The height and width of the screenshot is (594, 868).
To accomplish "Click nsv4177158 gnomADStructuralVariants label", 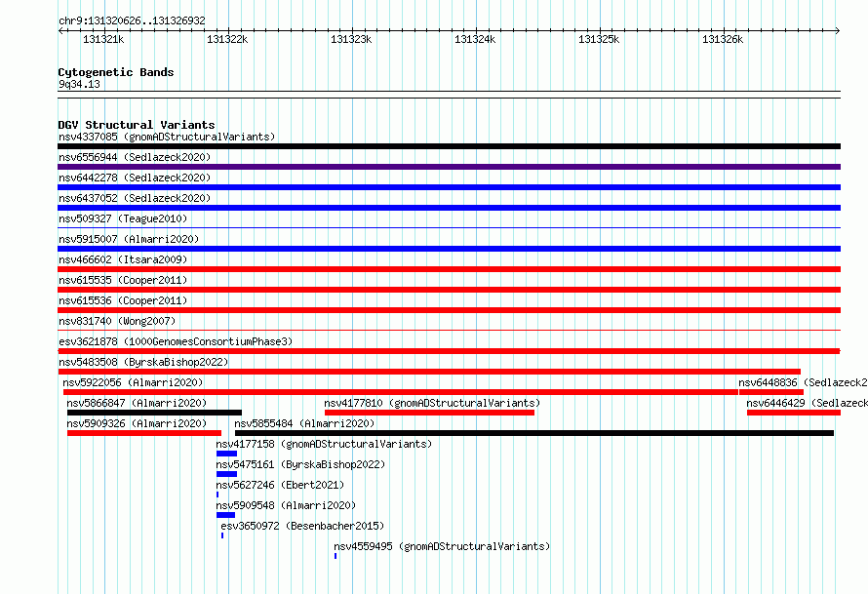I will coord(324,444).
